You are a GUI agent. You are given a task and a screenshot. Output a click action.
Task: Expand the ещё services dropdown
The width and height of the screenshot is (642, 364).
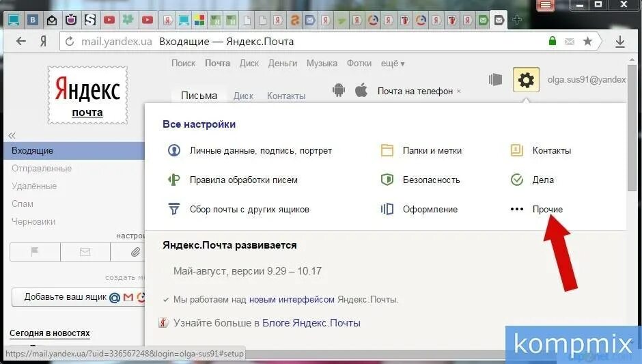tap(393, 64)
